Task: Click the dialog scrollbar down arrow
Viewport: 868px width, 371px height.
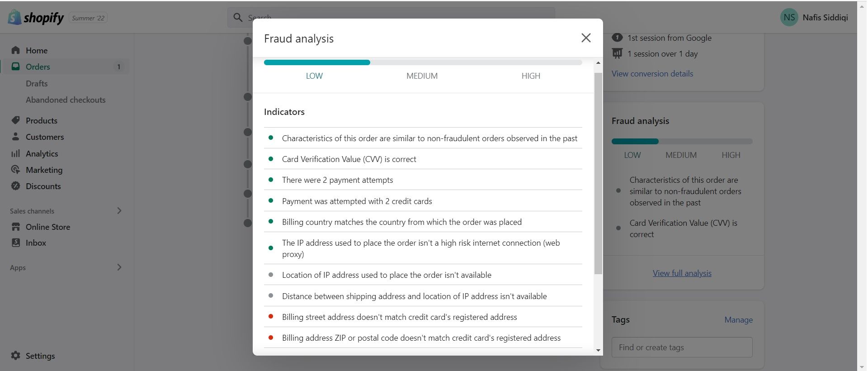Action: click(x=598, y=350)
